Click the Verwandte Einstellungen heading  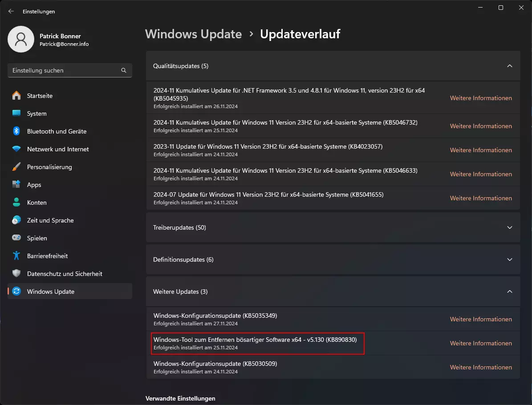tap(180, 398)
